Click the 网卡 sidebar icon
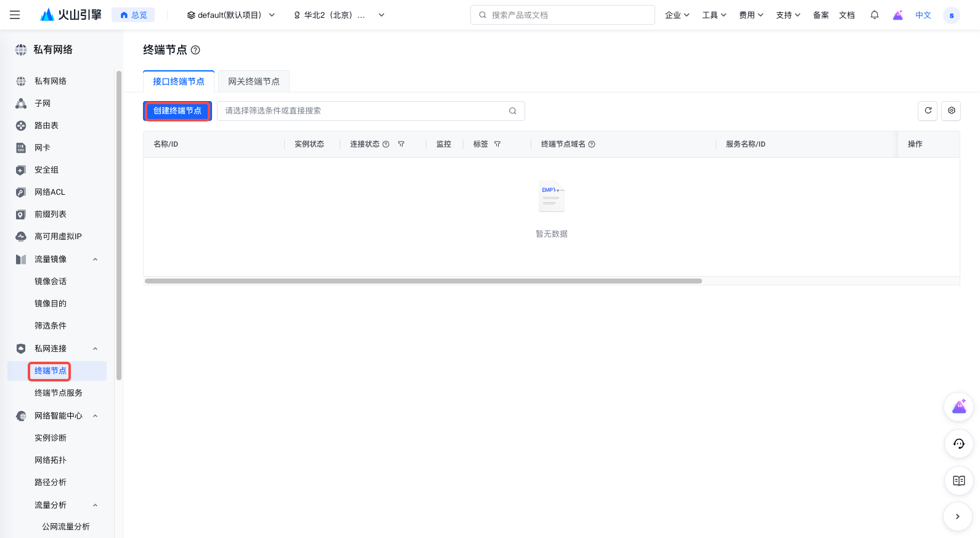The height and width of the screenshot is (538, 980). point(21,148)
